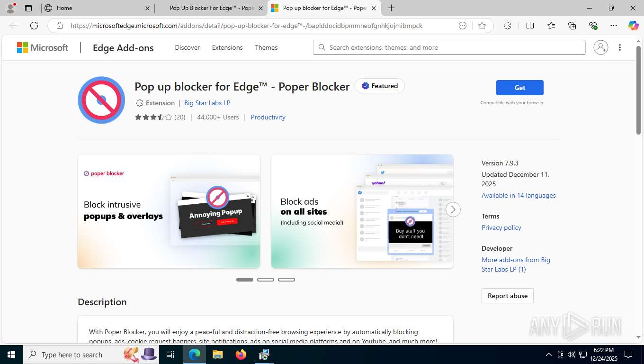Image resolution: width=644 pixels, height=364 pixels.
Task: Open the Themes section
Action: click(x=266, y=47)
